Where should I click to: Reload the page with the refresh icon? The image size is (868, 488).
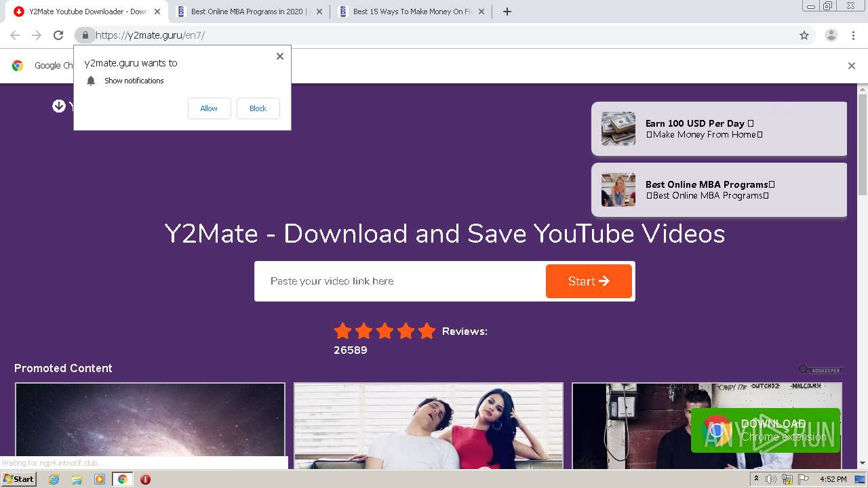click(x=58, y=35)
